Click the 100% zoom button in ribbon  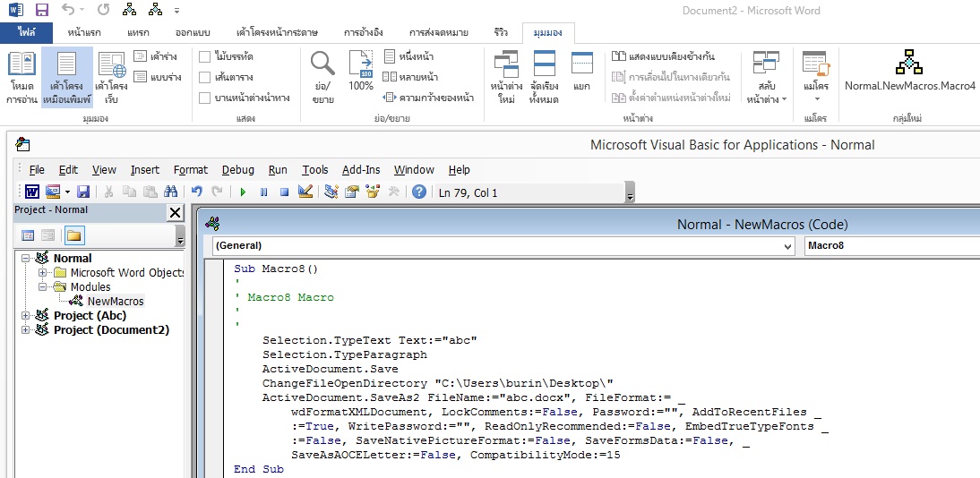point(360,72)
